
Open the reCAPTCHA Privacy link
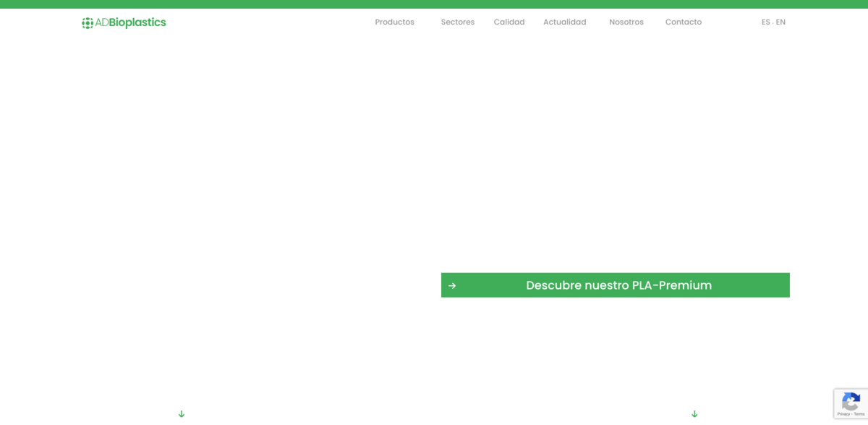[843, 414]
